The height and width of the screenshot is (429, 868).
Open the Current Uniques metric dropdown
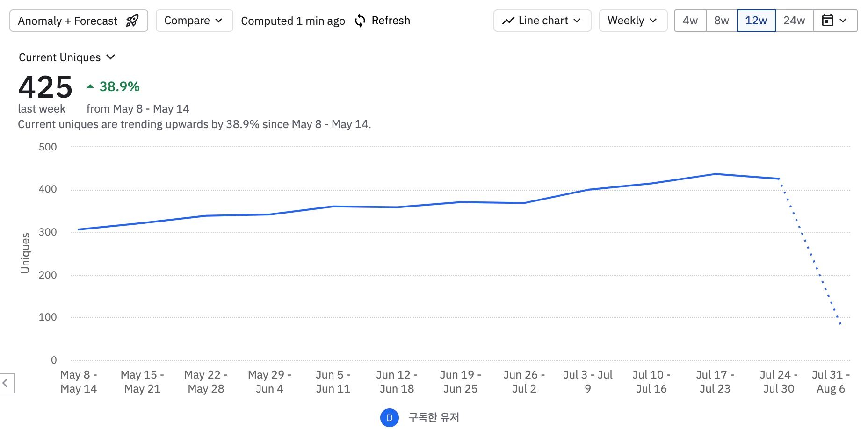pos(67,57)
